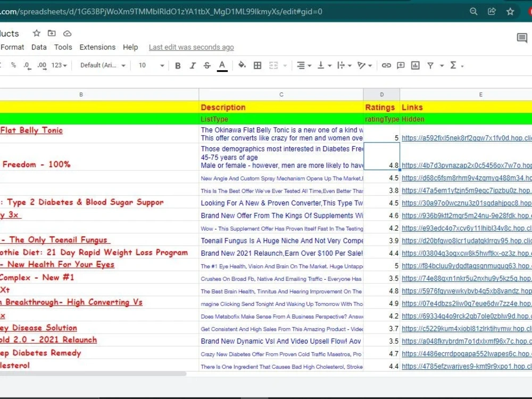
Task: Expand merge cells dropdown arrow
Action: (285, 65)
